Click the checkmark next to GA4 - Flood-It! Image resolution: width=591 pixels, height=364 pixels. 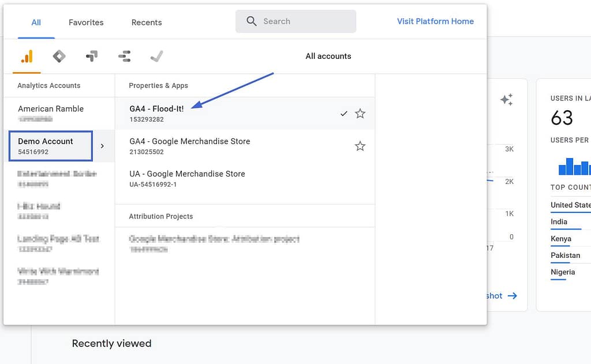(344, 114)
